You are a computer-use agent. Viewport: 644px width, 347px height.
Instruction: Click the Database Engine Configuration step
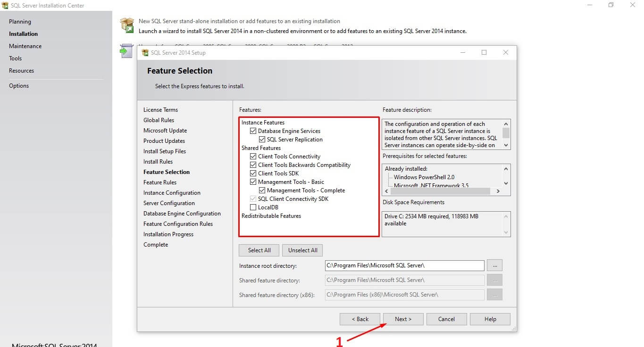[182, 214]
